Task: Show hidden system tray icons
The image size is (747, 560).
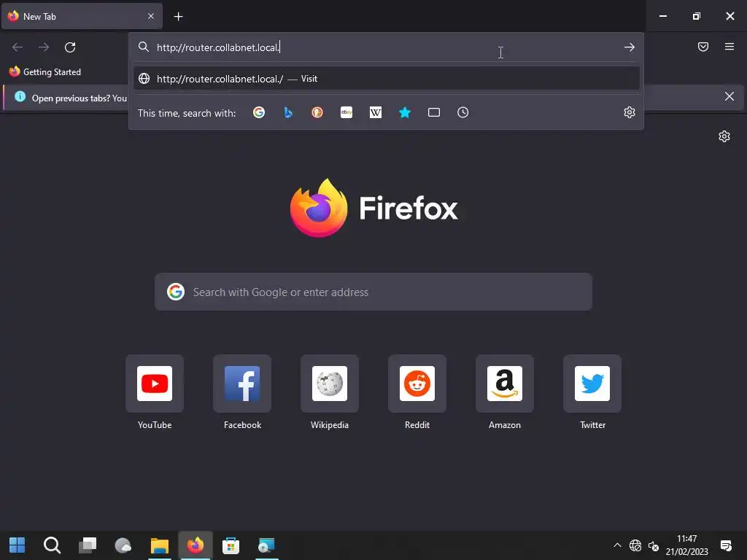Action: coord(617,545)
